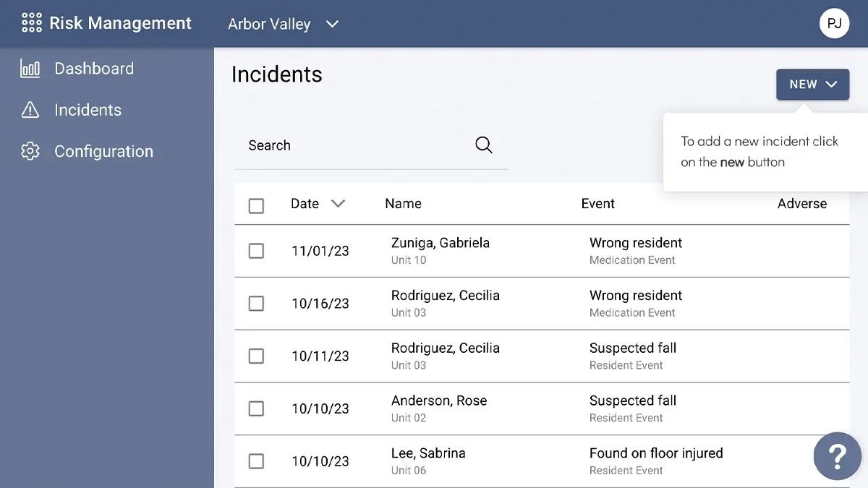The image size is (868, 488).
Task: Click the Incidents page heading
Action: (277, 74)
